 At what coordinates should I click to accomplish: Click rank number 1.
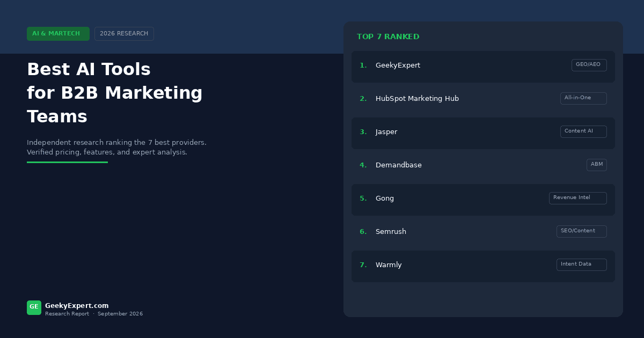[363, 65]
